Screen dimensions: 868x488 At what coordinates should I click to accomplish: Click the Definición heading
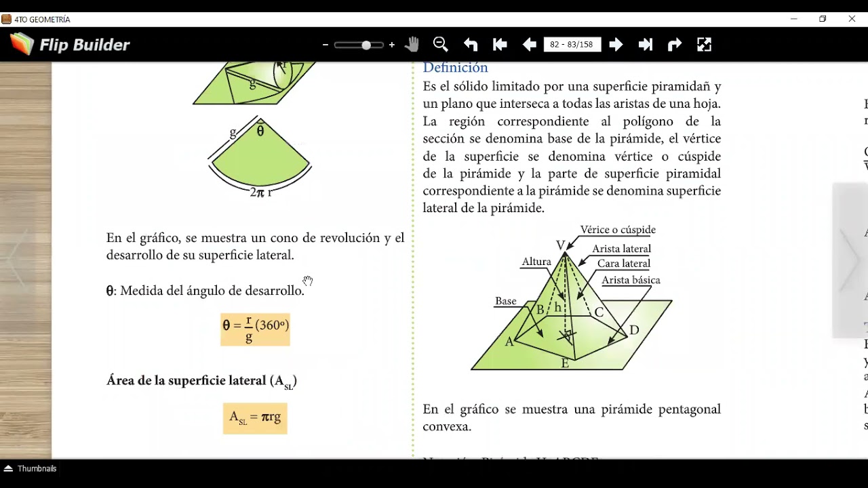(455, 68)
